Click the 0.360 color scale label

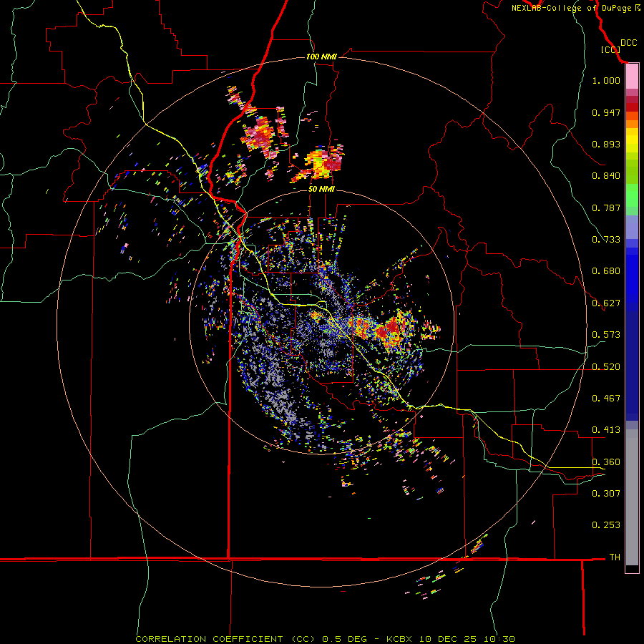point(606,462)
